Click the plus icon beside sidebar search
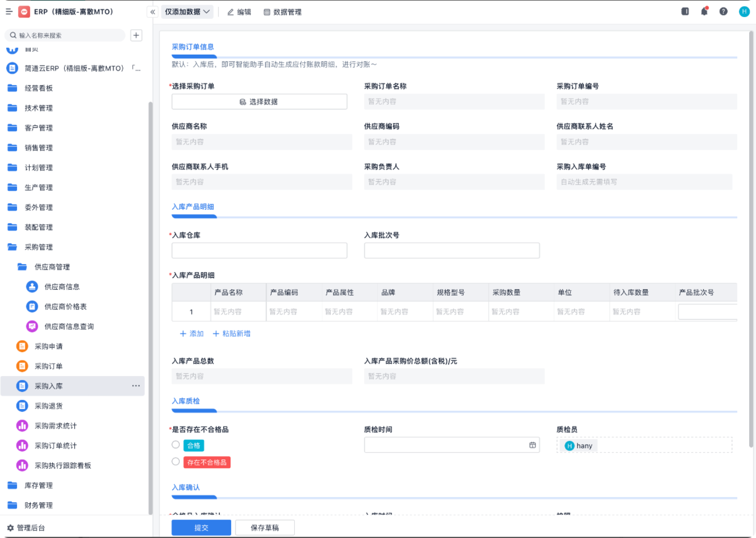 (x=136, y=35)
